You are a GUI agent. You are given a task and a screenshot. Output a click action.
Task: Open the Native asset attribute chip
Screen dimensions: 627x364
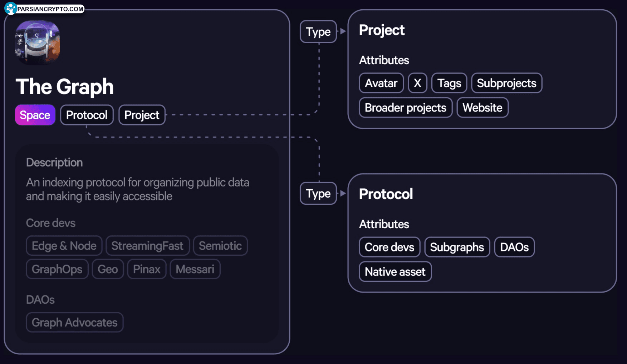tap(395, 272)
